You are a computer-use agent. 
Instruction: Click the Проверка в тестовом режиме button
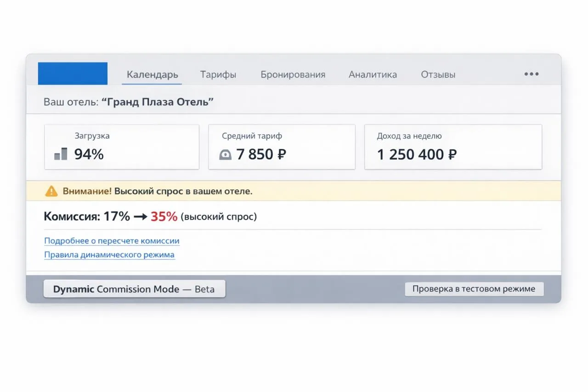(x=474, y=289)
